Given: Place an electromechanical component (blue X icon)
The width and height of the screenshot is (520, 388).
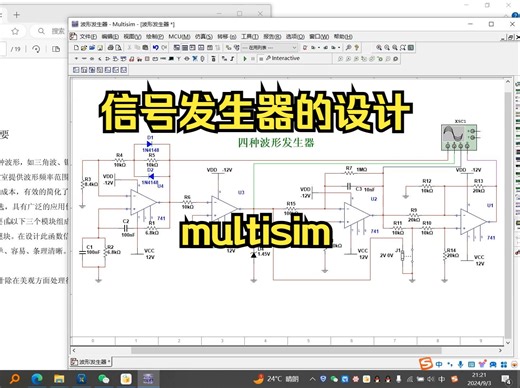Looking at the screenshot, I should [x=195, y=58].
